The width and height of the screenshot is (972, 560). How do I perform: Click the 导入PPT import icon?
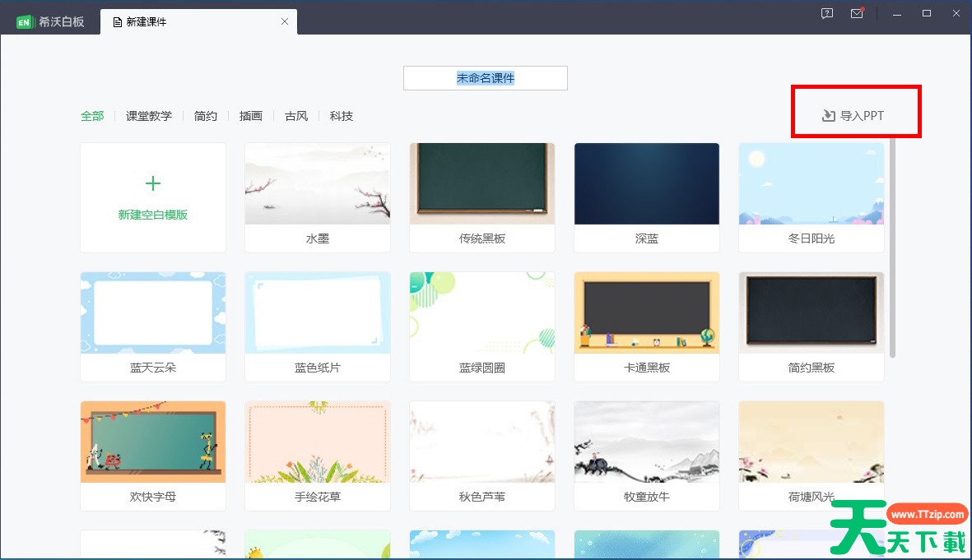pos(828,116)
